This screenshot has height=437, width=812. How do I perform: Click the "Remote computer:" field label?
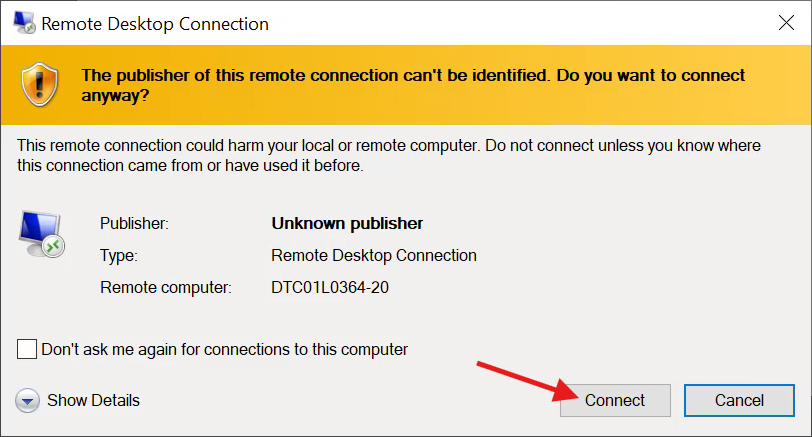[166, 288]
